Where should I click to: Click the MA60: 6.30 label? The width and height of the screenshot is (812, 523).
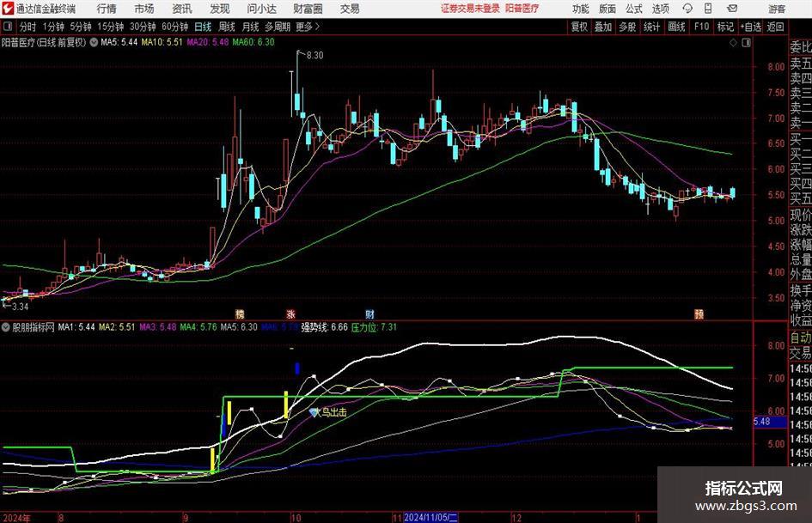[253, 42]
